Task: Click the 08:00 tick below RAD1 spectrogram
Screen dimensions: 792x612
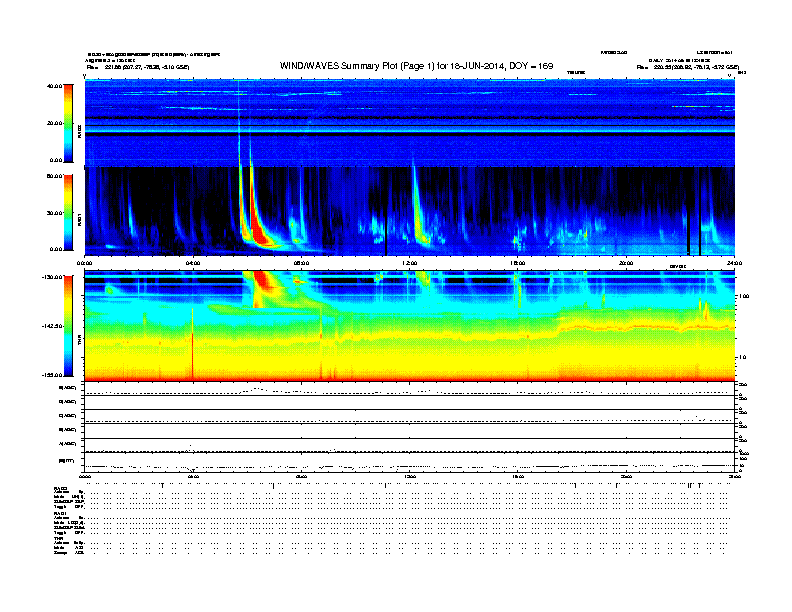Action: (301, 263)
